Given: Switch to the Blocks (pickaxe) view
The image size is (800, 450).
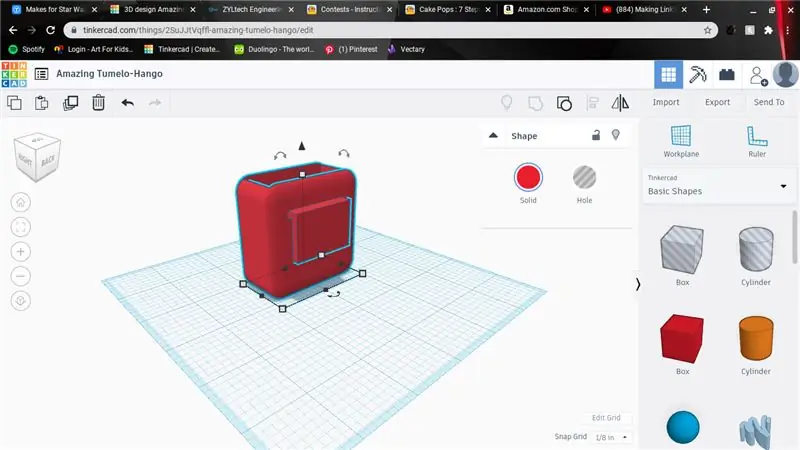Looking at the screenshot, I should (x=697, y=74).
